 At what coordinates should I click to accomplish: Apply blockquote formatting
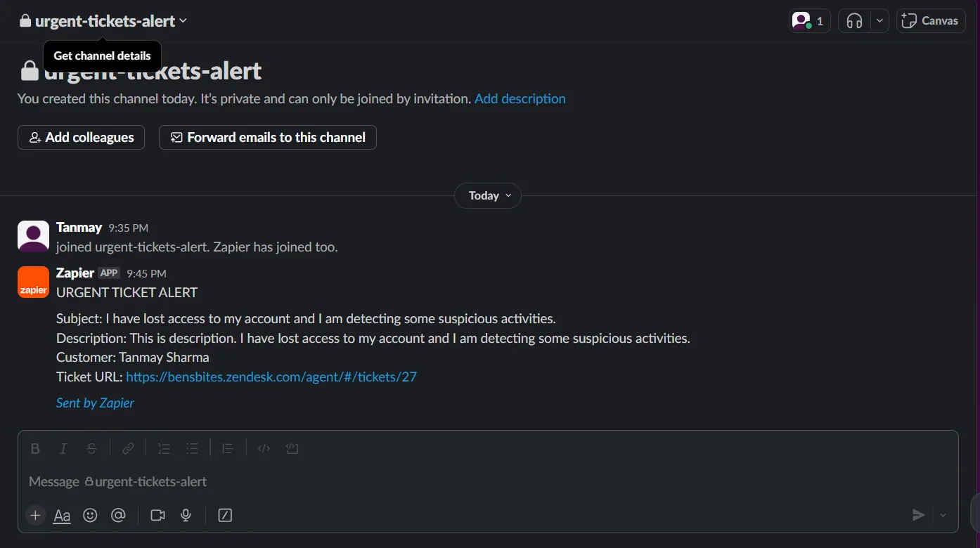click(x=228, y=448)
